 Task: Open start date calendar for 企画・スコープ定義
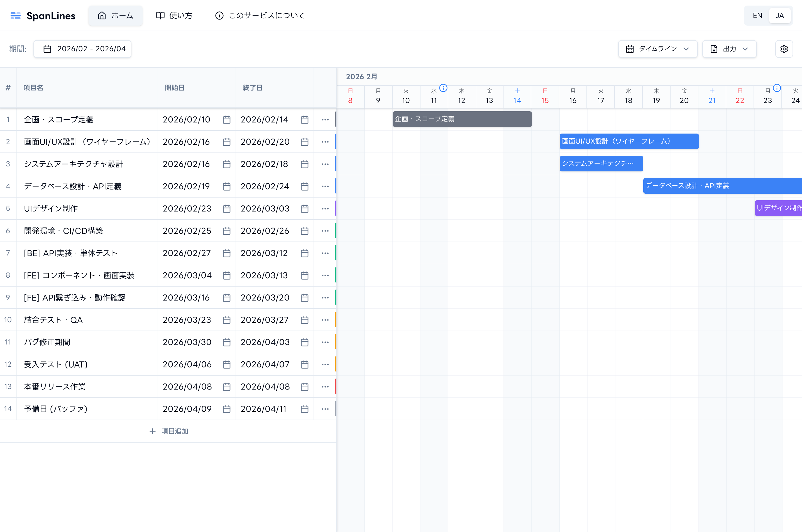click(x=226, y=119)
